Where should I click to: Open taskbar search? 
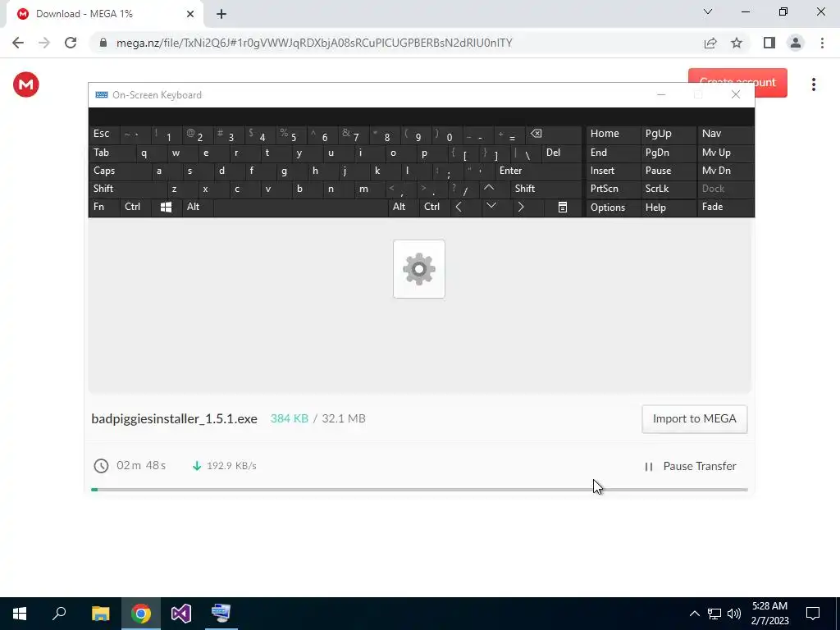(x=59, y=614)
